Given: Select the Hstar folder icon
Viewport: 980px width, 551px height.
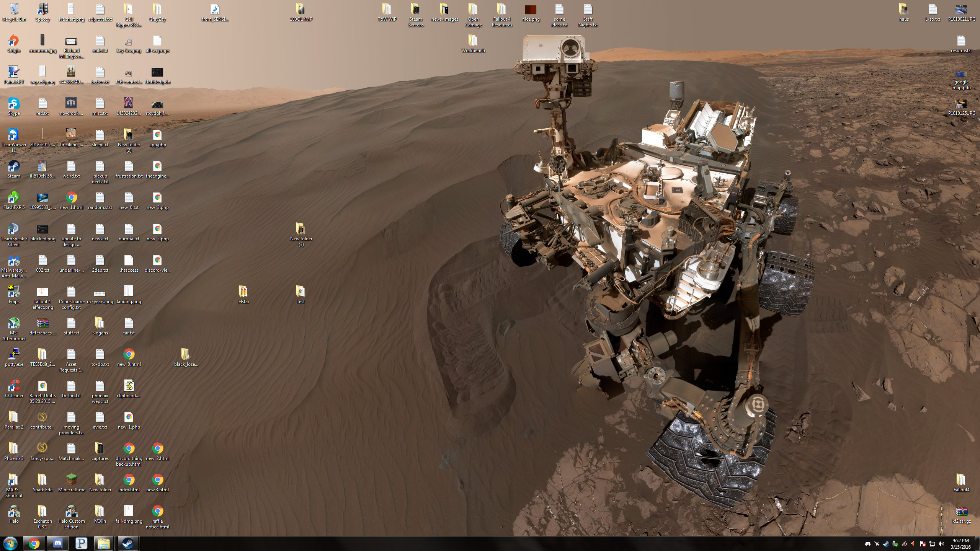Looking at the screenshot, I should [x=243, y=295].
